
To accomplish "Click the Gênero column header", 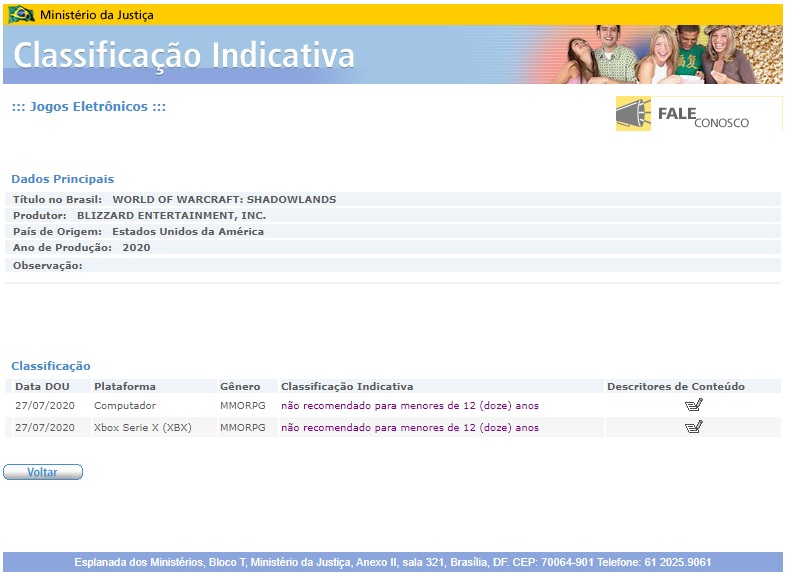I will (240, 386).
